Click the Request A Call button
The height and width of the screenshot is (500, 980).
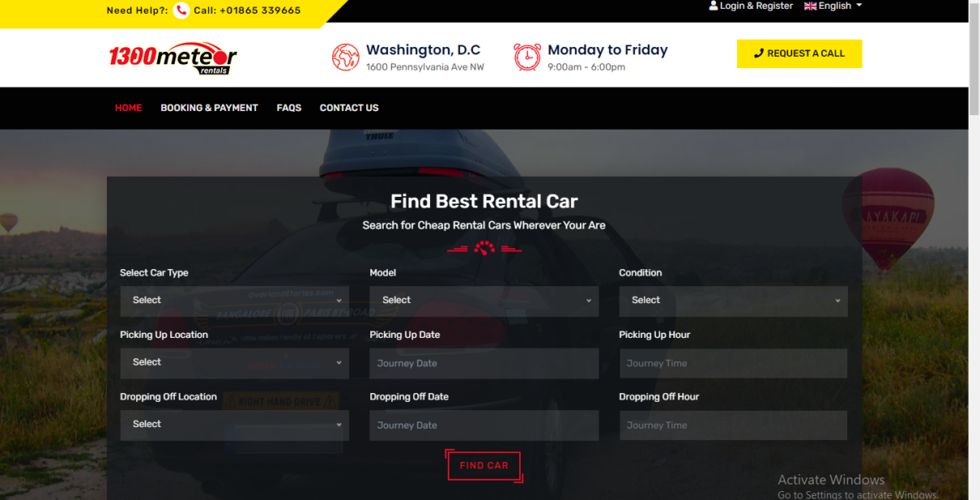click(799, 53)
